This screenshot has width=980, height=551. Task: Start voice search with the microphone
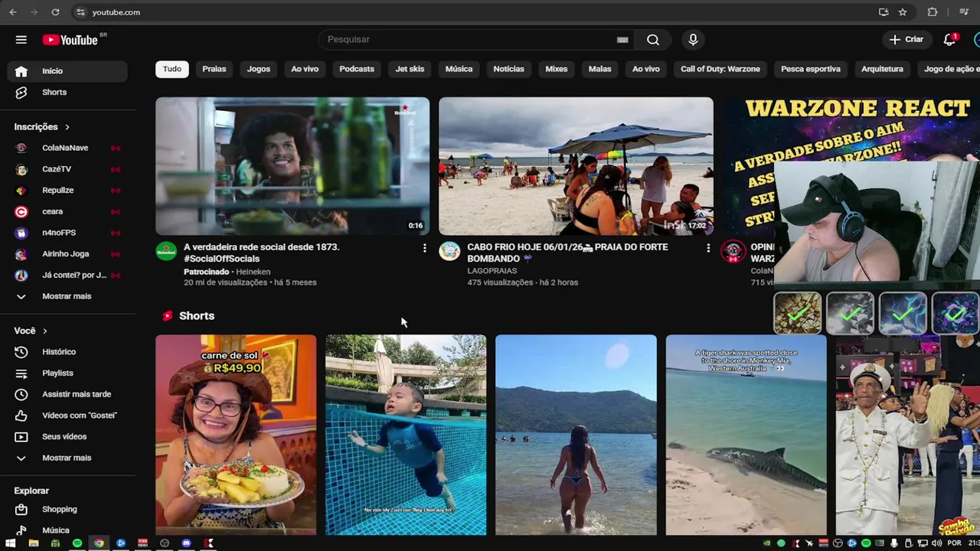(x=693, y=40)
